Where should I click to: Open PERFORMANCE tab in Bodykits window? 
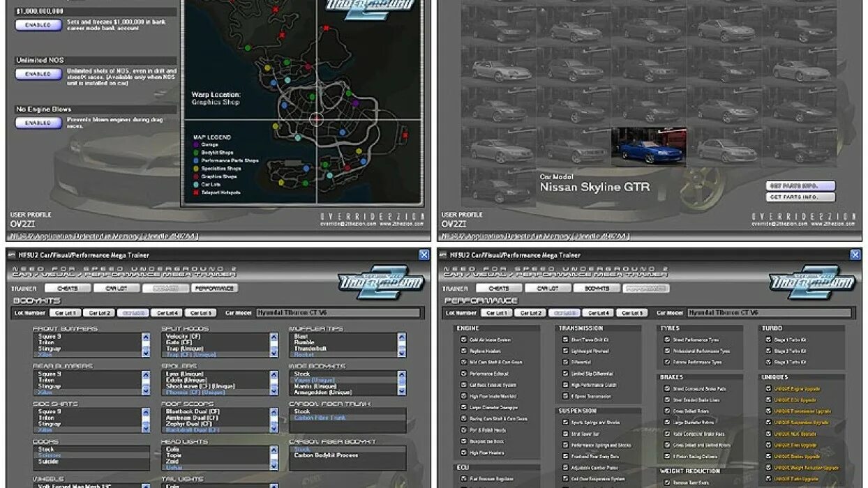214,288
